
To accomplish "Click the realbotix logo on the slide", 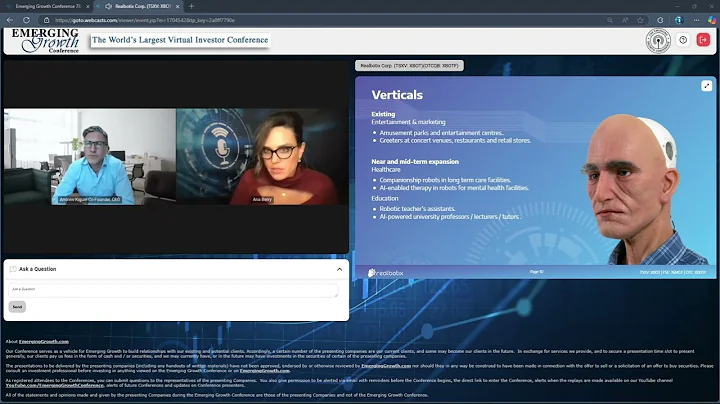I will [x=385, y=273].
